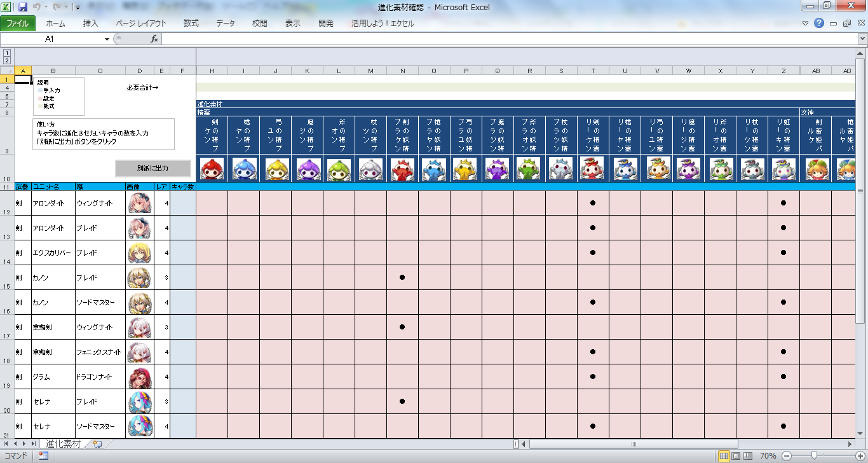The height and width of the screenshot is (463, 868).
Task: Open the 活用しよう！エクセル ribbon tab
Action: click(383, 24)
